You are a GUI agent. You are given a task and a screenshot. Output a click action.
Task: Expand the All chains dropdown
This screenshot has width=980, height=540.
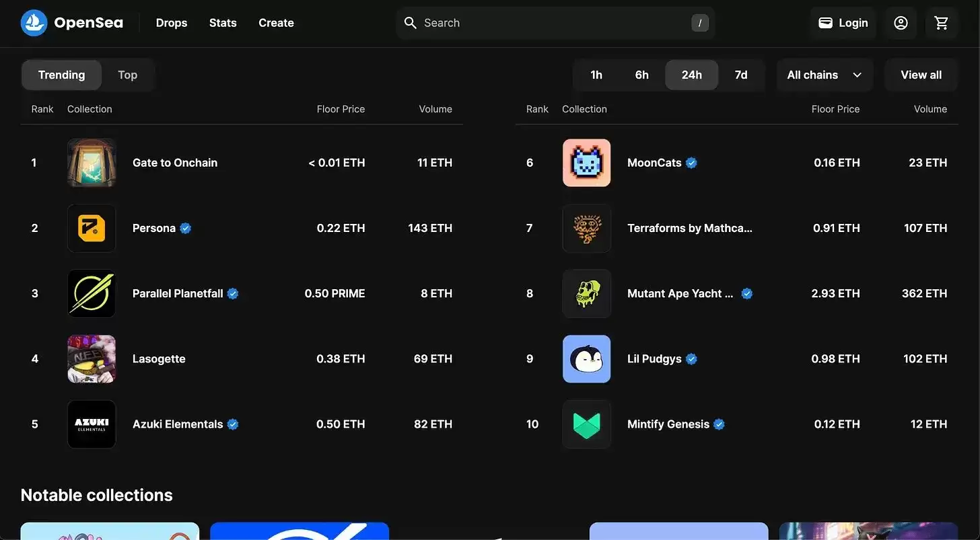point(824,75)
